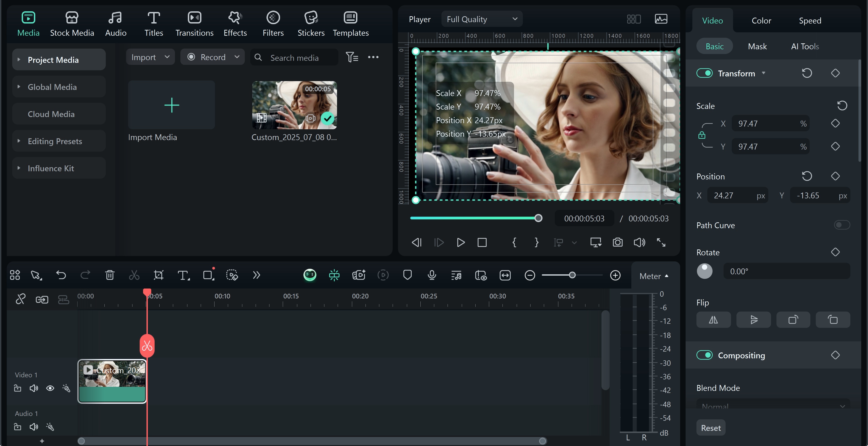This screenshot has width=868, height=446.
Task: Switch to the Titles tab
Action: (154, 23)
